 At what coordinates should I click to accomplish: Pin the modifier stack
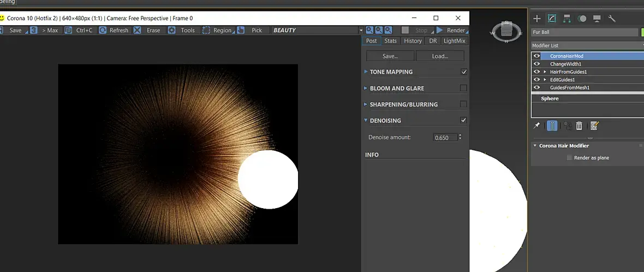(x=537, y=126)
